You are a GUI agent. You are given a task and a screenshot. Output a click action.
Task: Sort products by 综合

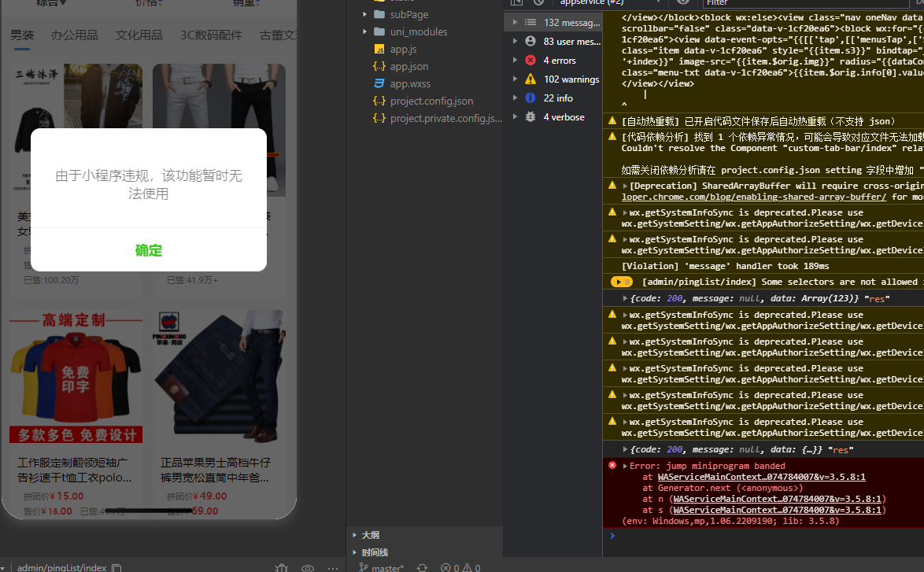pyautogui.click(x=50, y=3)
